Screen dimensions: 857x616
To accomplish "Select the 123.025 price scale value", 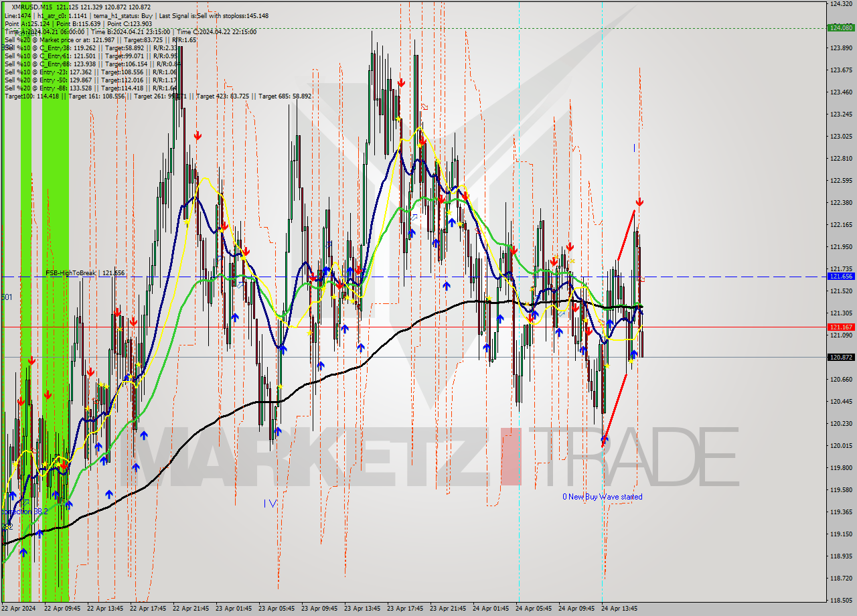I will pos(841,137).
